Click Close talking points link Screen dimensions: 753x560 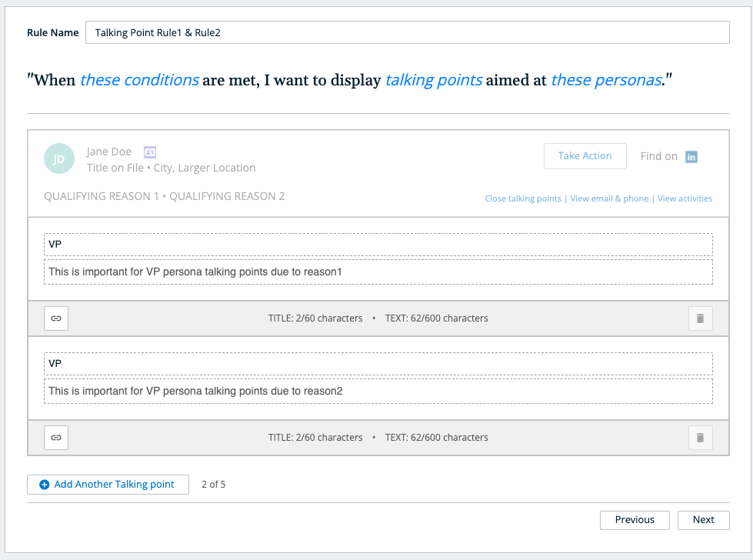(523, 198)
